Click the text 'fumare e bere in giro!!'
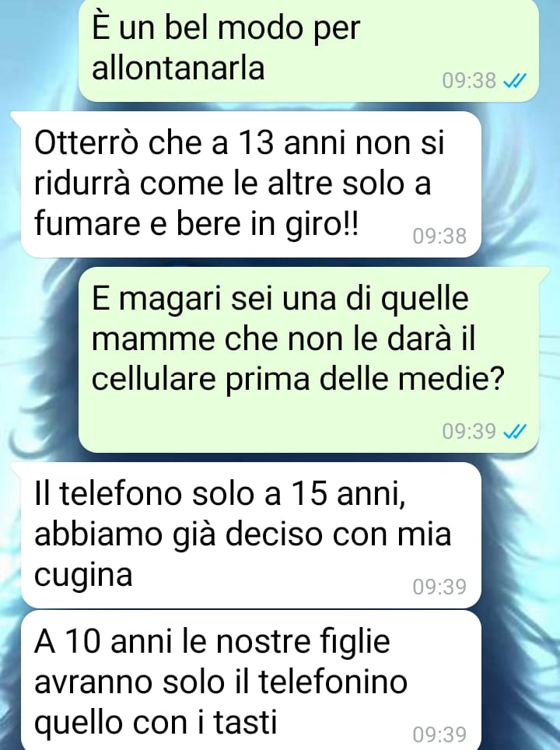560x750 pixels. tap(195, 223)
